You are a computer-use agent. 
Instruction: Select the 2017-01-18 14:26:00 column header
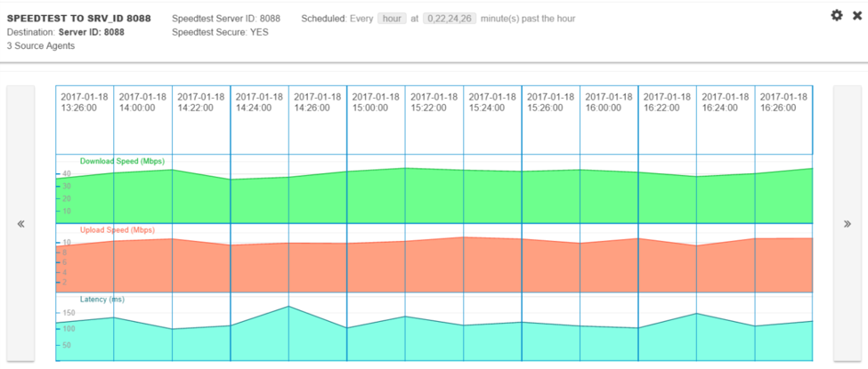pyautogui.click(x=318, y=119)
